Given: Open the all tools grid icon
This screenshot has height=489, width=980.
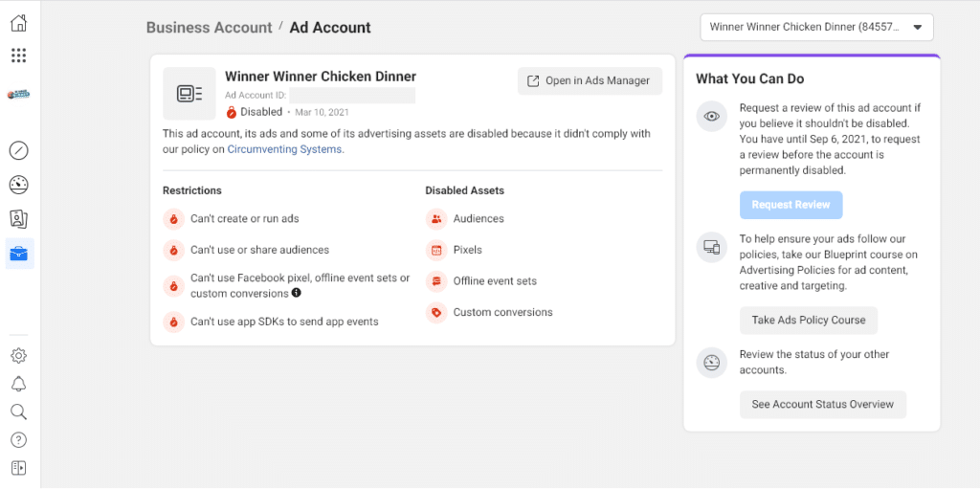Looking at the screenshot, I should tap(19, 56).
